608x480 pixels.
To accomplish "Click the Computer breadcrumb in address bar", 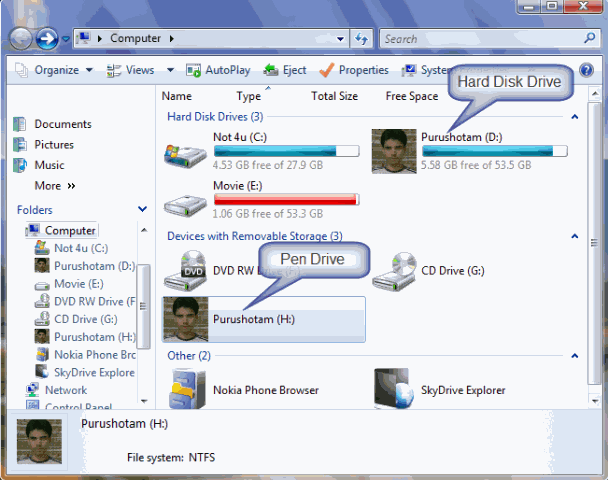I will [135, 38].
